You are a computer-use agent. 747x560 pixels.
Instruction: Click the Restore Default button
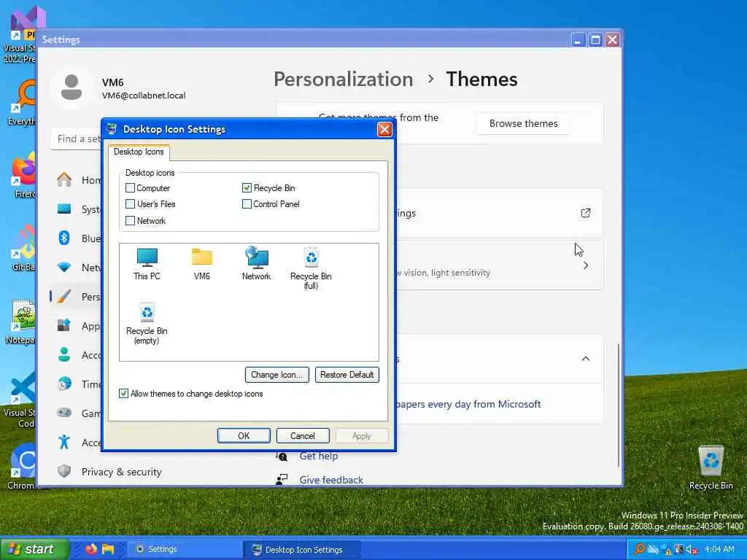pos(347,375)
